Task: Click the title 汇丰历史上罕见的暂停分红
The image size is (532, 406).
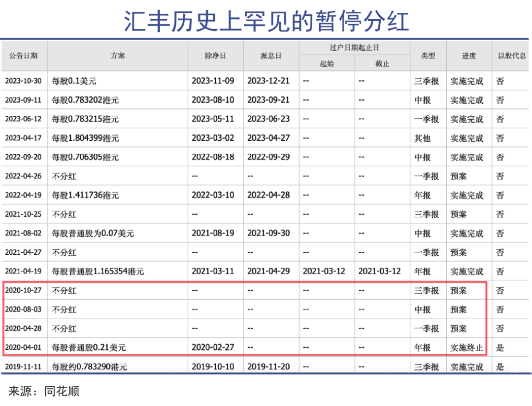Action: tap(266, 20)
